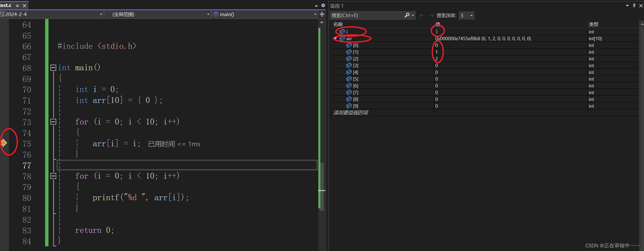This screenshot has height=251, width=644.
Task: Click the breakpoint margin beside line 75 arrow
Action: pos(4,142)
